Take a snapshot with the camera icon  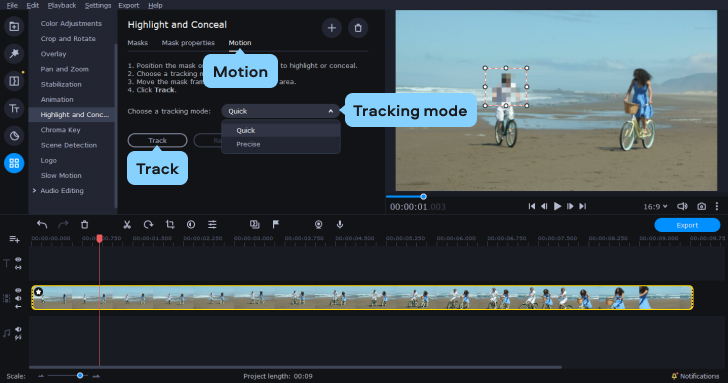[x=702, y=206]
